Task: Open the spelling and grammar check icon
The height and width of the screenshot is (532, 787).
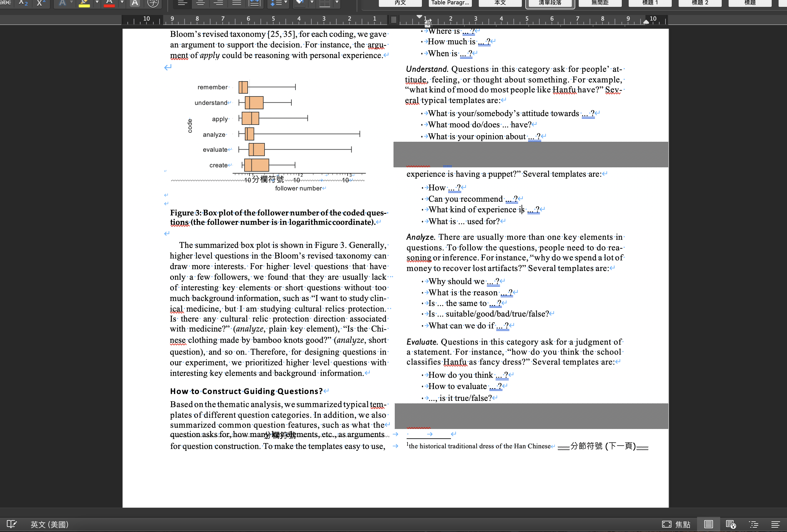Action: (x=11, y=524)
